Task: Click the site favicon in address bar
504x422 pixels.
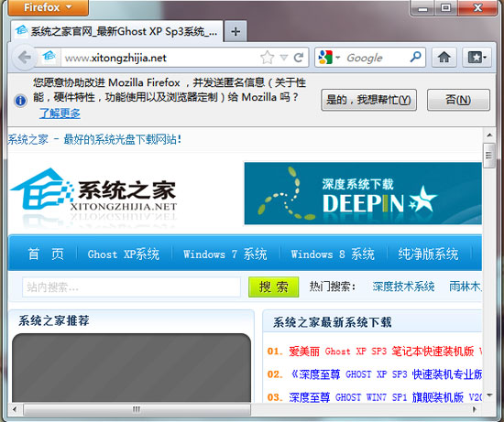Action: (49, 57)
